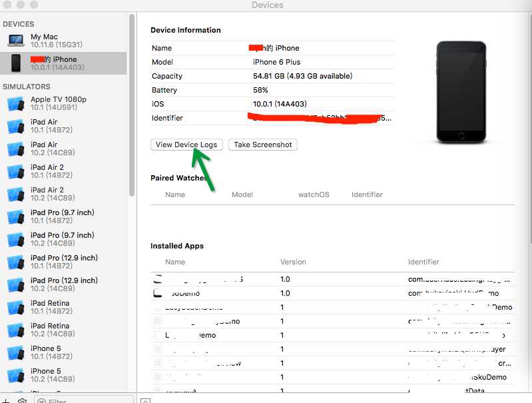
Task: Click the Model column header under Paired Watches
Action: 242,195
